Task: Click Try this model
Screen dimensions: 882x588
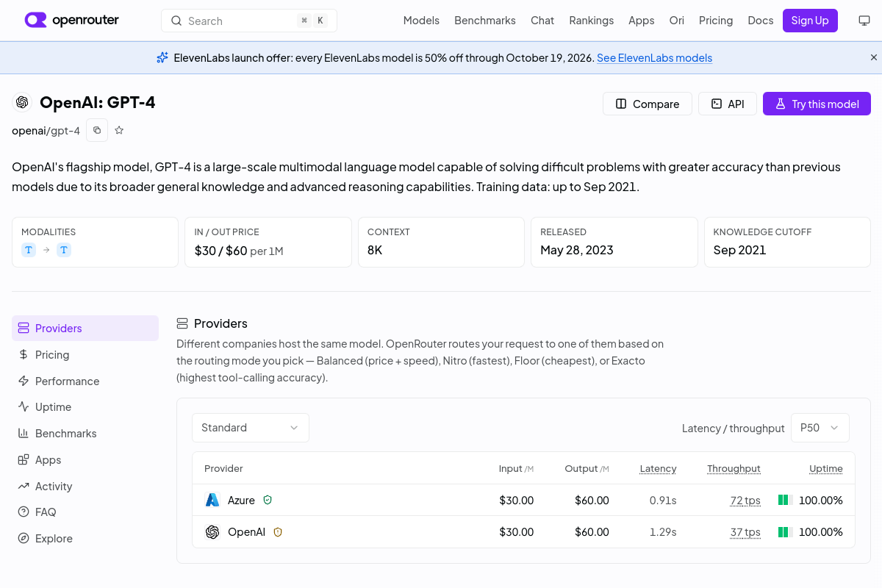Action: pos(817,104)
